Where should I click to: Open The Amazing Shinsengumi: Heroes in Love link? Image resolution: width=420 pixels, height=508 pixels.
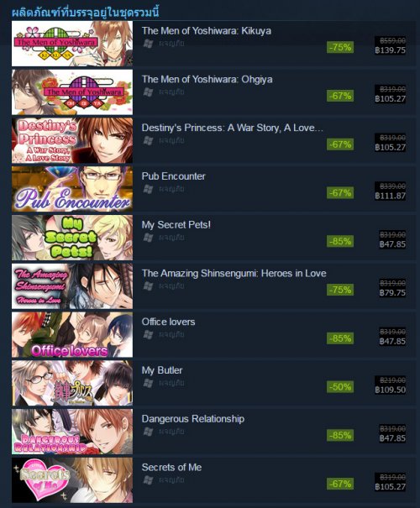click(234, 274)
